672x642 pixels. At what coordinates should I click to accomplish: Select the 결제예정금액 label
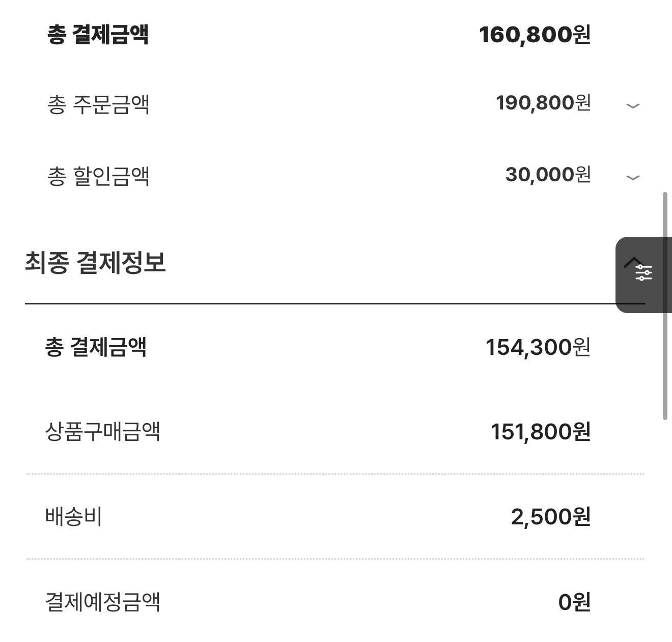102,602
